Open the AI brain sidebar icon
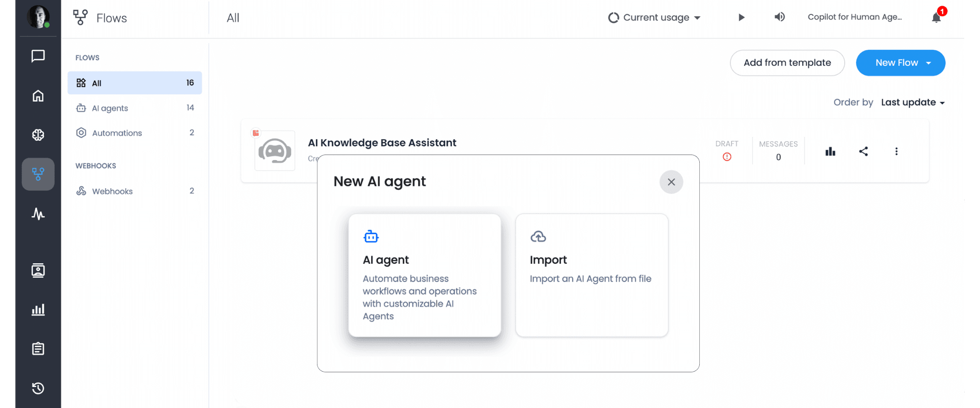This screenshot has width=980, height=408. pos(38,135)
